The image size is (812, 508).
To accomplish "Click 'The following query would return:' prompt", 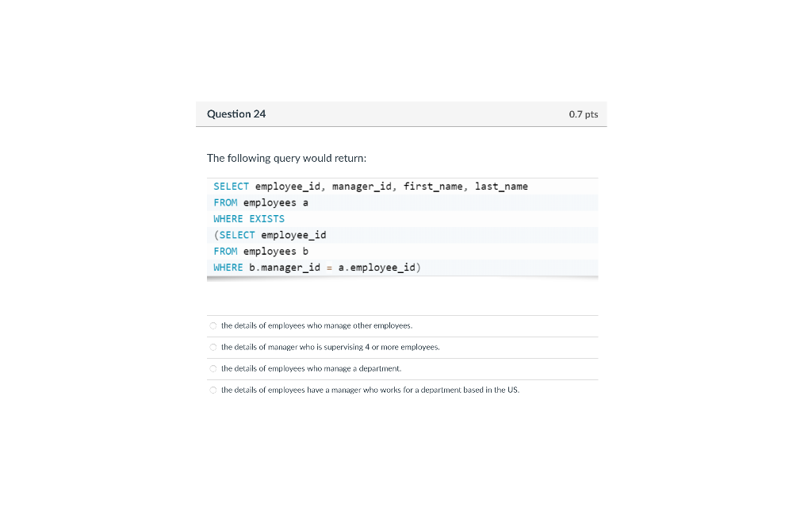I will pos(286,158).
